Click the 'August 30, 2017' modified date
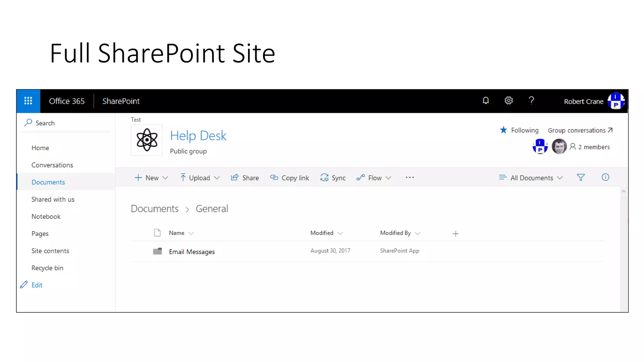 [x=330, y=250]
